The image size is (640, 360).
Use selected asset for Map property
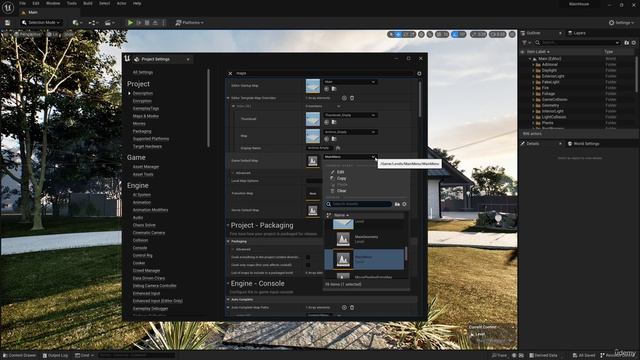tap(326, 139)
